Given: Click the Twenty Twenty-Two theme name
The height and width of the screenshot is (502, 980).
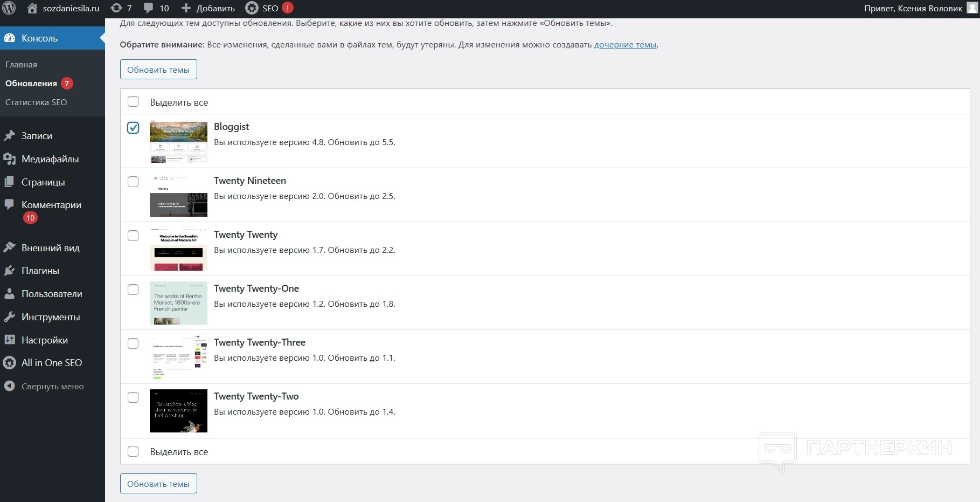Looking at the screenshot, I should pos(256,396).
